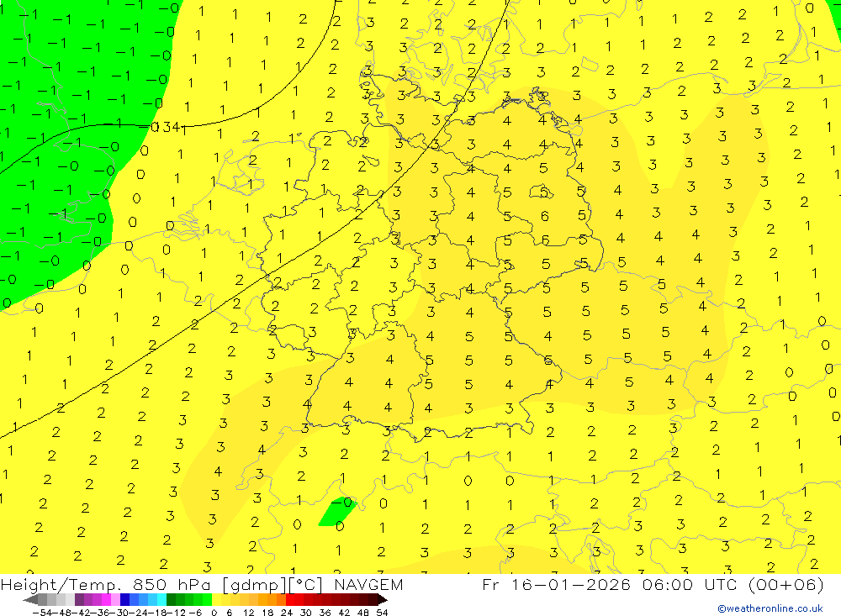Click the '24' legend scale value
The image size is (841, 616).
tap(287, 613)
